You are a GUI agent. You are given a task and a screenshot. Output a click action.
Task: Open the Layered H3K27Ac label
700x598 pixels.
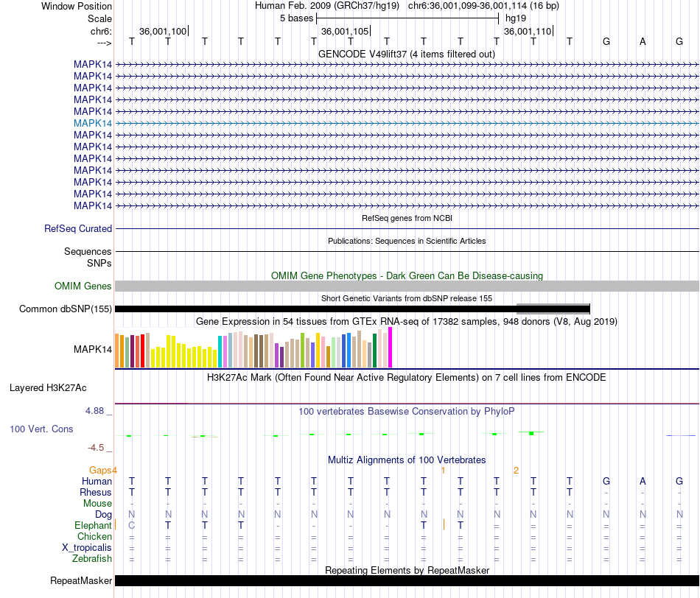click(x=48, y=388)
